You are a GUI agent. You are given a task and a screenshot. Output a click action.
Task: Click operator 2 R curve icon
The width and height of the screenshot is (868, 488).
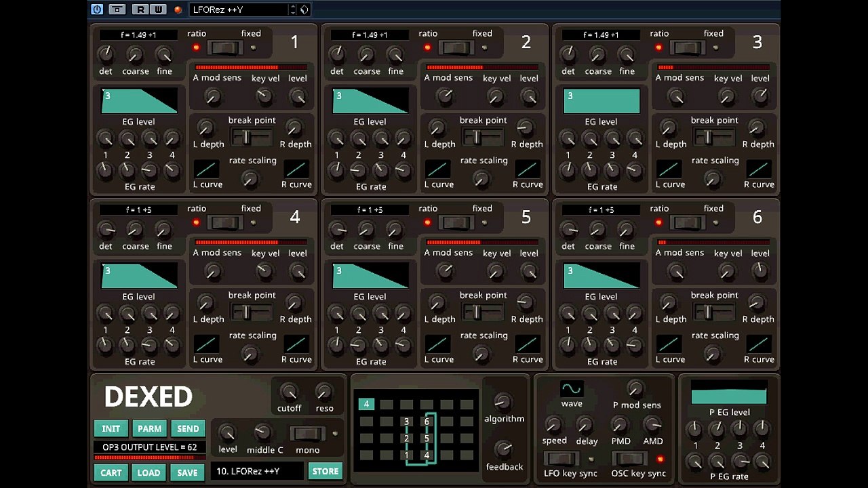click(x=528, y=169)
